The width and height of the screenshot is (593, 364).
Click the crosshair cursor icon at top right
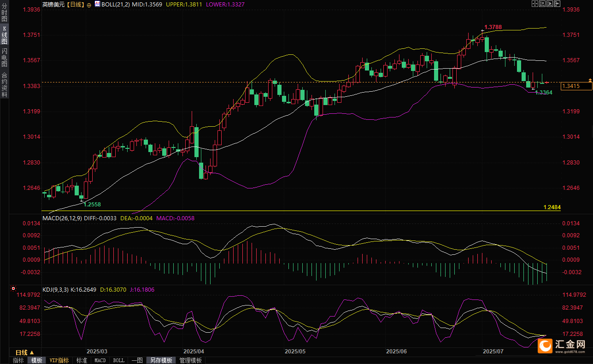[x=535, y=4]
